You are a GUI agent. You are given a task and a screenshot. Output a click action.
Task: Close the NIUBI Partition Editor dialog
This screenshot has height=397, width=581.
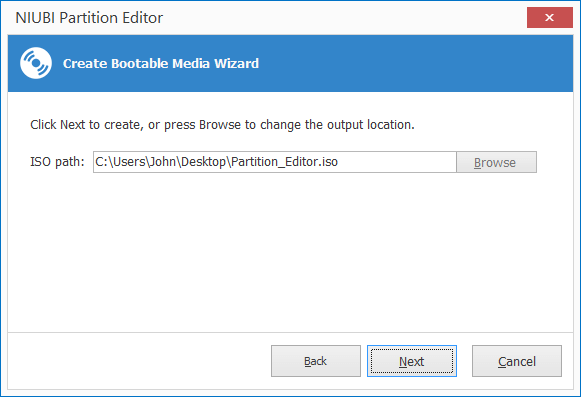[x=550, y=17]
